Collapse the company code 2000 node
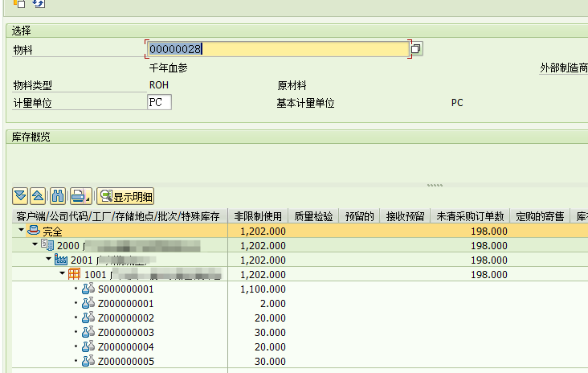 click(35, 245)
